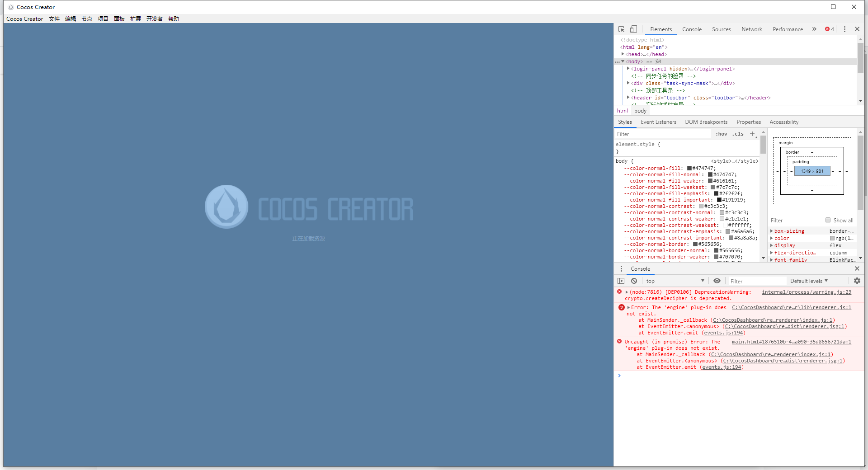Focus the Computed properties Filter input
The height and width of the screenshot is (470, 868).
(796, 220)
